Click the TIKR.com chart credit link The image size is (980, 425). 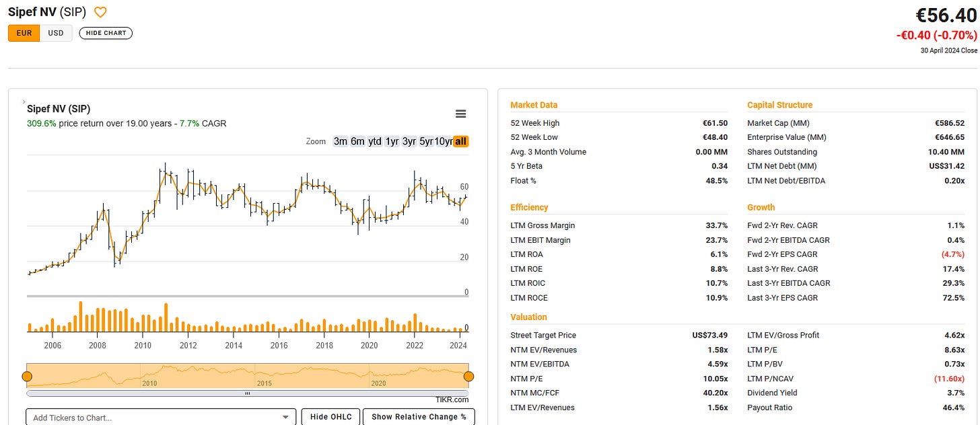(452, 399)
